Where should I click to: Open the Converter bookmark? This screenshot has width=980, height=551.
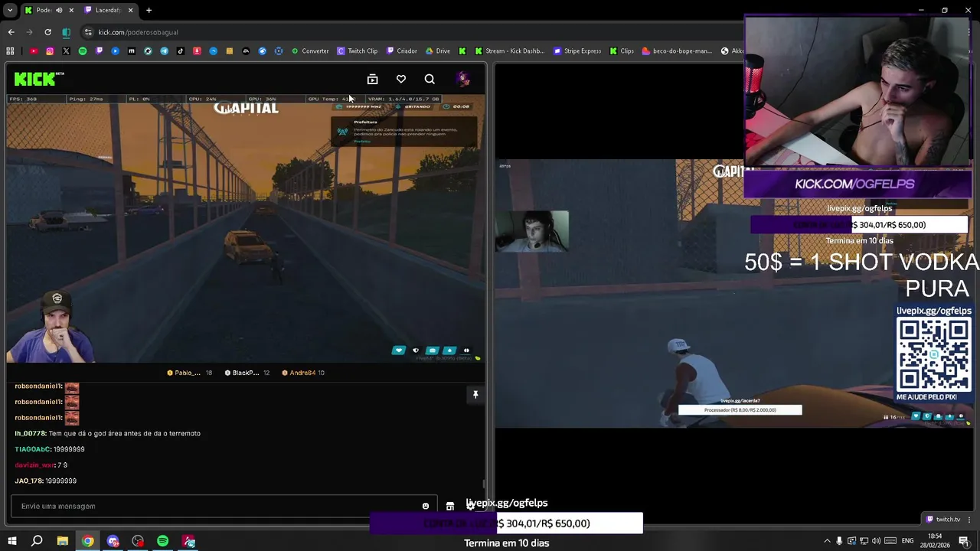tap(310, 51)
